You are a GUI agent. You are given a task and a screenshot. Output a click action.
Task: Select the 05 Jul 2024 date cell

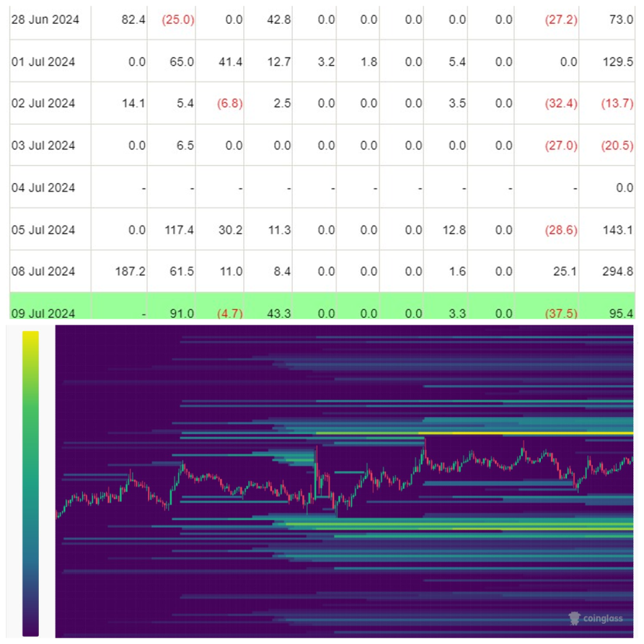point(50,229)
